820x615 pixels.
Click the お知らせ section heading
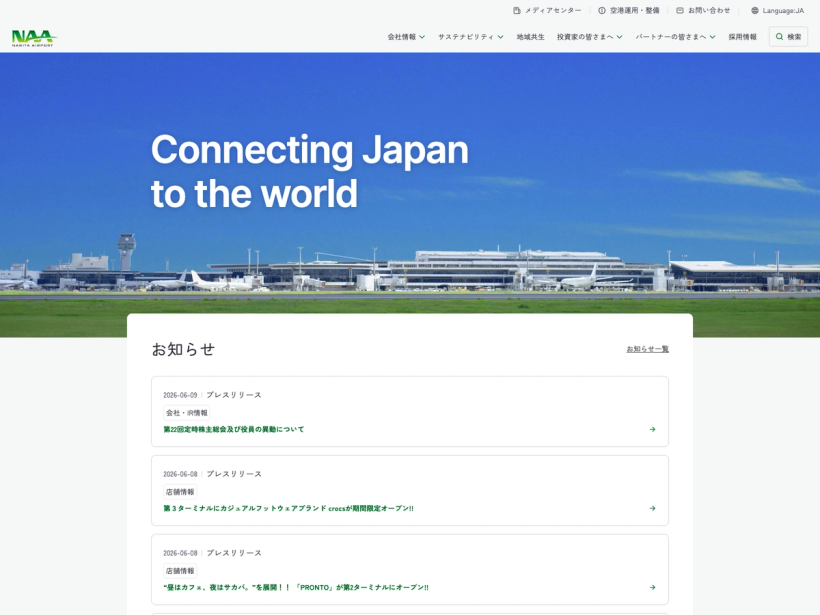click(x=183, y=349)
